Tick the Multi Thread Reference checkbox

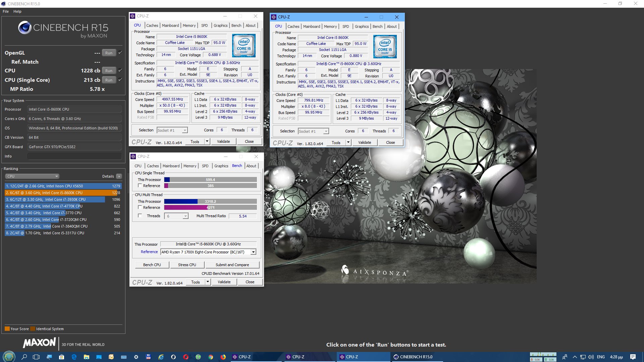(140, 207)
